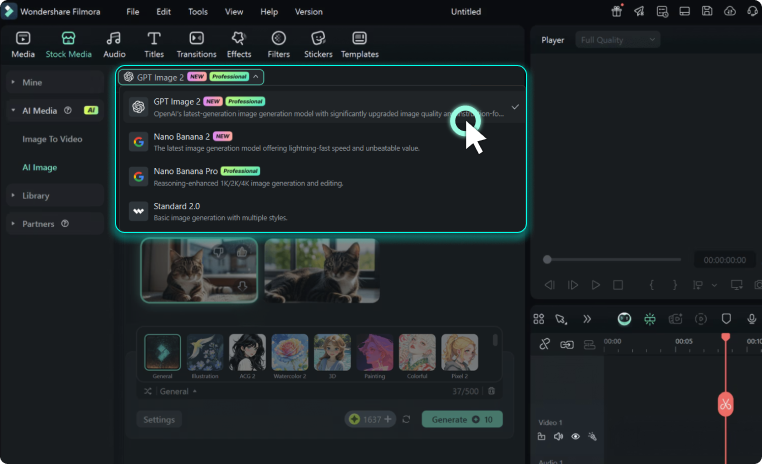Open the Settings button
Screen dimensions: 762x464
click(159, 419)
